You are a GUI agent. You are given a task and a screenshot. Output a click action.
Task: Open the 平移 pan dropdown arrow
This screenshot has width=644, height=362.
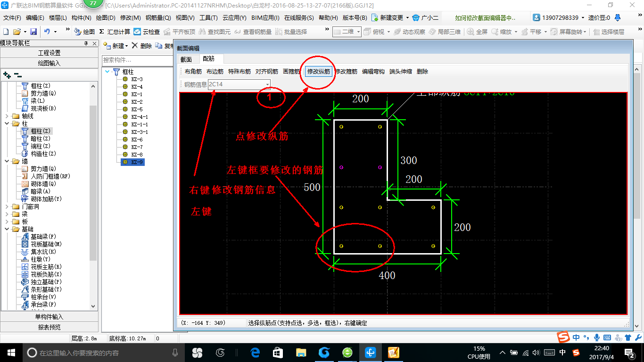pyautogui.click(x=545, y=32)
